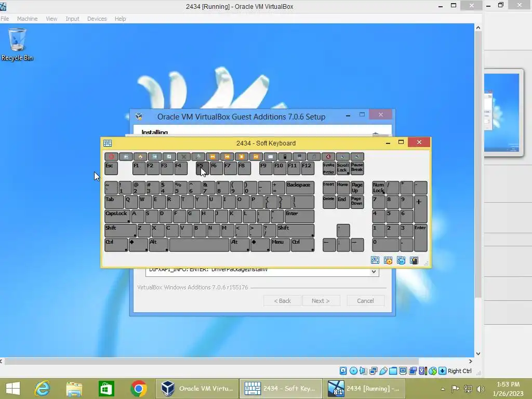Toggle the Num Lock key

coord(379,188)
